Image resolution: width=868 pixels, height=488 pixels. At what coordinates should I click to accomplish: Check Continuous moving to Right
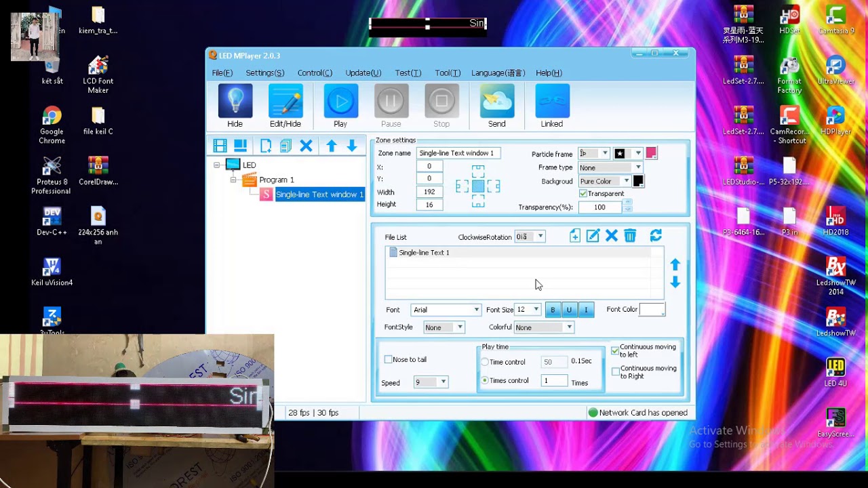pyautogui.click(x=615, y=371)
